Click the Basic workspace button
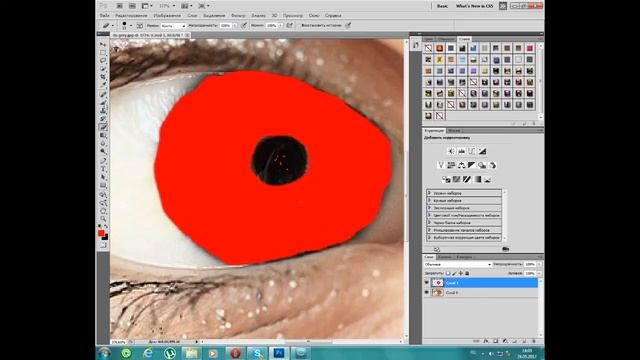Screen dimensions: 640x360 pyautogui.click(x=442, y=6)
